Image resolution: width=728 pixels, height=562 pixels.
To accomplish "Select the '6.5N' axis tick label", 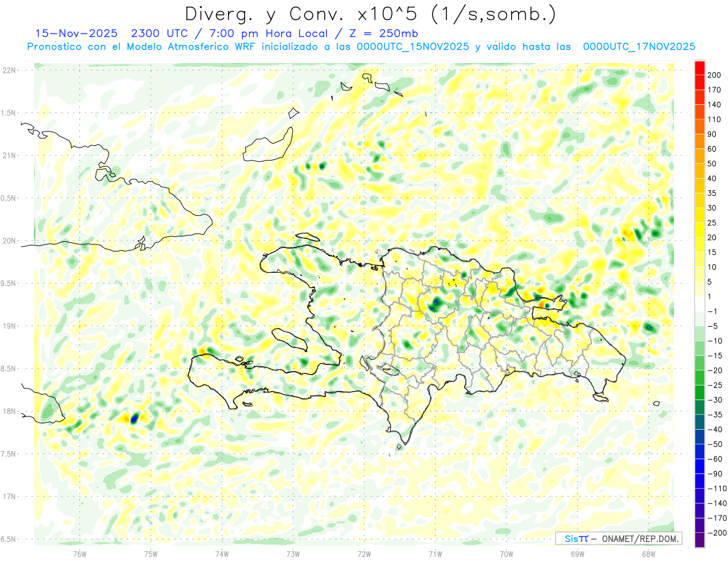I will click(8, 540).
